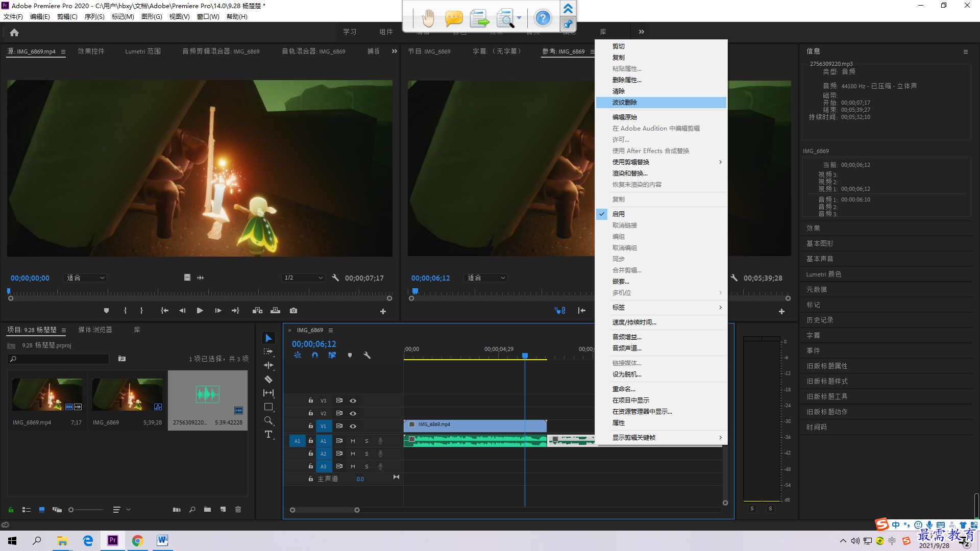Screen dimensions: 980x551
Task: Add marker in timeline header
Action: [x=350, y=355]
